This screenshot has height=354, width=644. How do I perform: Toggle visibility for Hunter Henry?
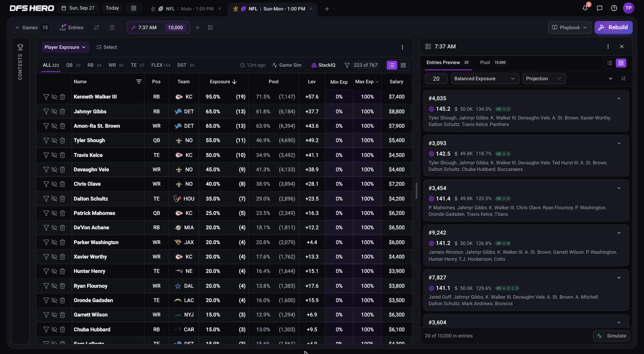[x=54, y=271]
